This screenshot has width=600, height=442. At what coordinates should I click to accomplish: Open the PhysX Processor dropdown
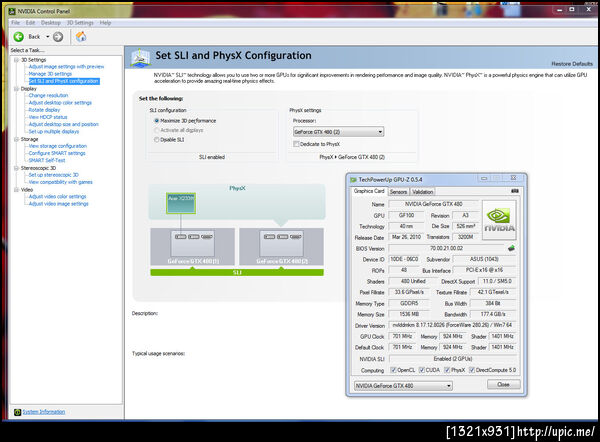(338, 132)
